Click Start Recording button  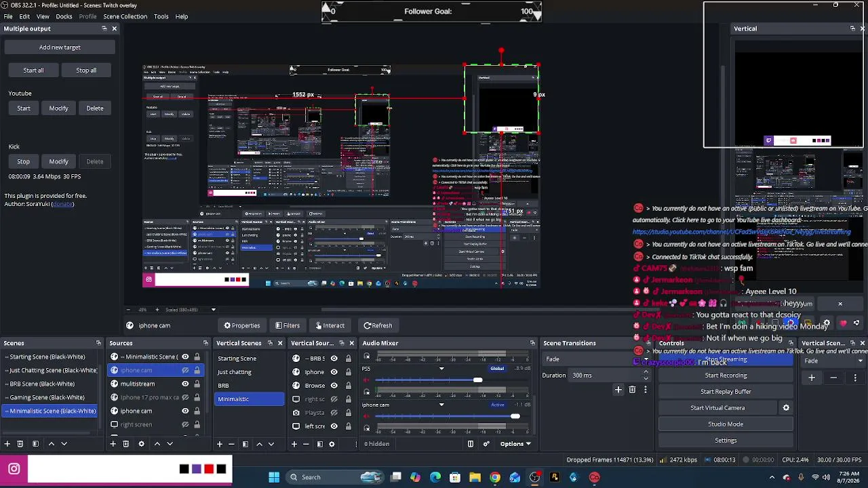(726, 375)
